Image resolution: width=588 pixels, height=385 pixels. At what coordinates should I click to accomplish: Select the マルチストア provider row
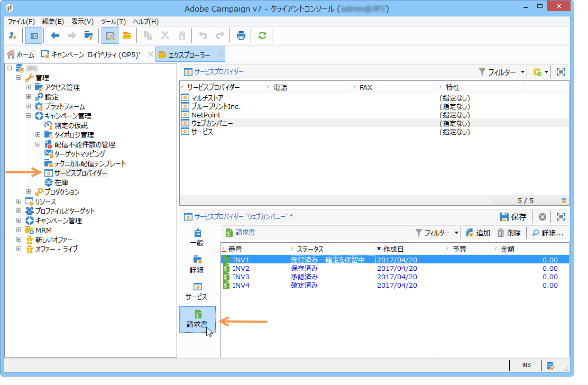[374, 98]
